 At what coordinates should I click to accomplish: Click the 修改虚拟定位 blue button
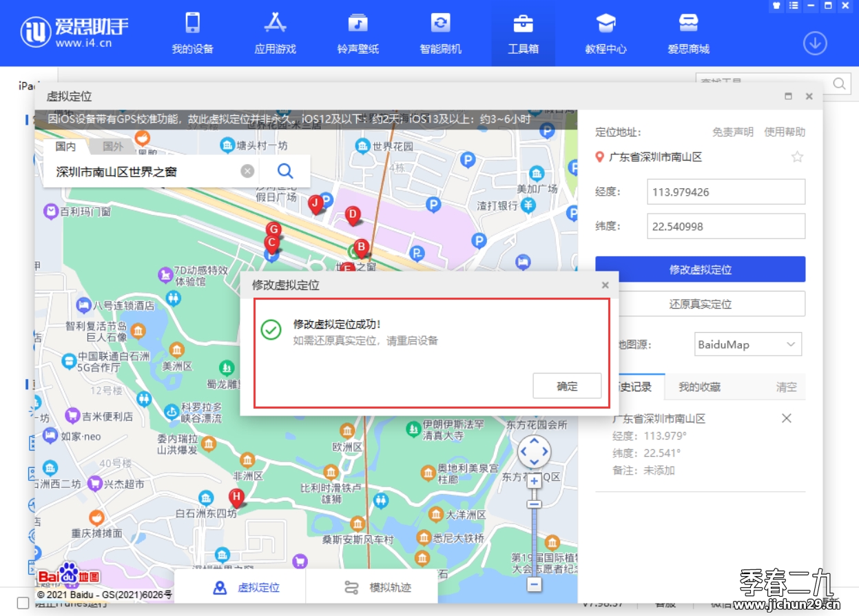(x=700, y=269)
